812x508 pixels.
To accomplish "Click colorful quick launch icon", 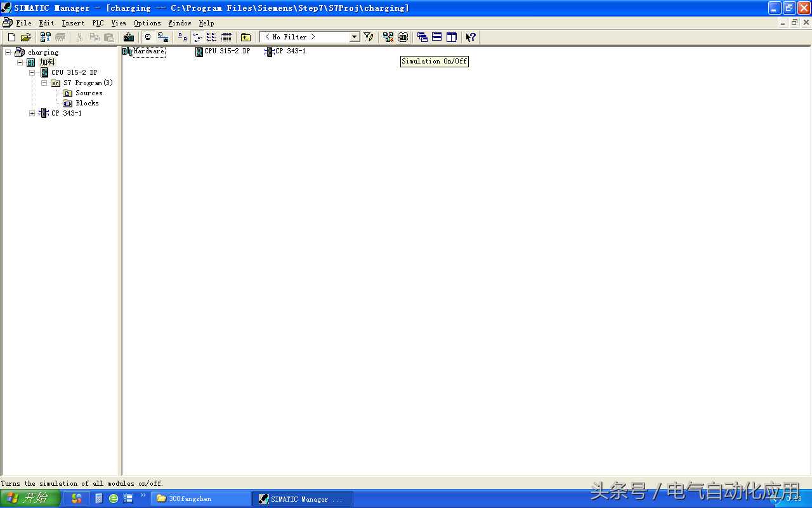I will click(x=77, y=498).
